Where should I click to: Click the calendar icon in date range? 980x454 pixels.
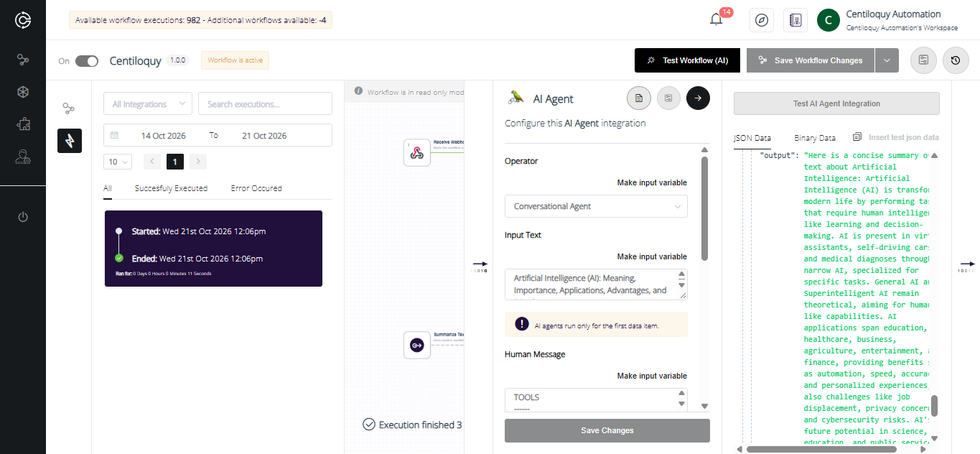click(x=115, y=135)
